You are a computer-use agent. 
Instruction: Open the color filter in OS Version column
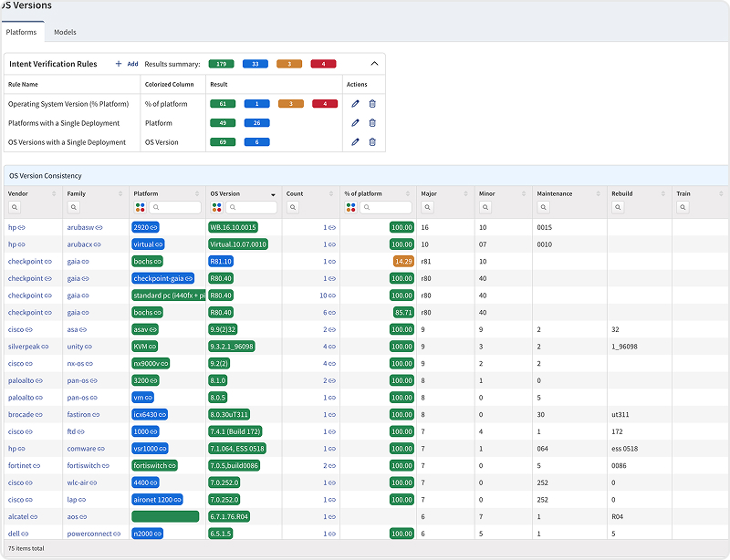pyautogui.click(x=217, y=208)
